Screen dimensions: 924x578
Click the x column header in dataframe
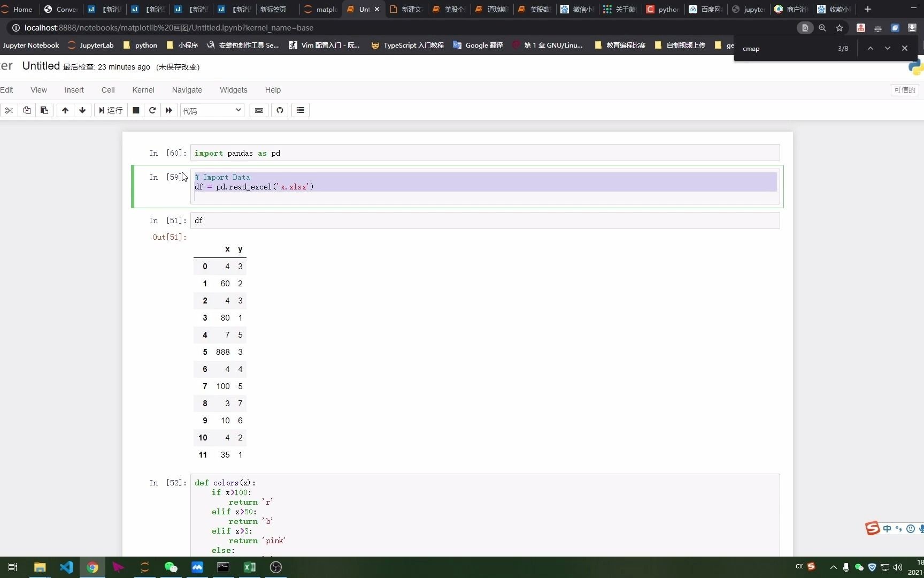click(x=227, y=249)
